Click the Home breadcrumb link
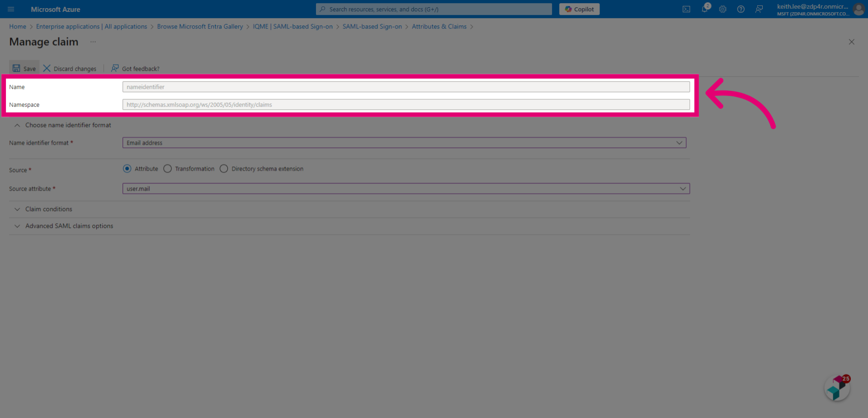The width and height of the screenshot is (868, 418). coord(18,27)
